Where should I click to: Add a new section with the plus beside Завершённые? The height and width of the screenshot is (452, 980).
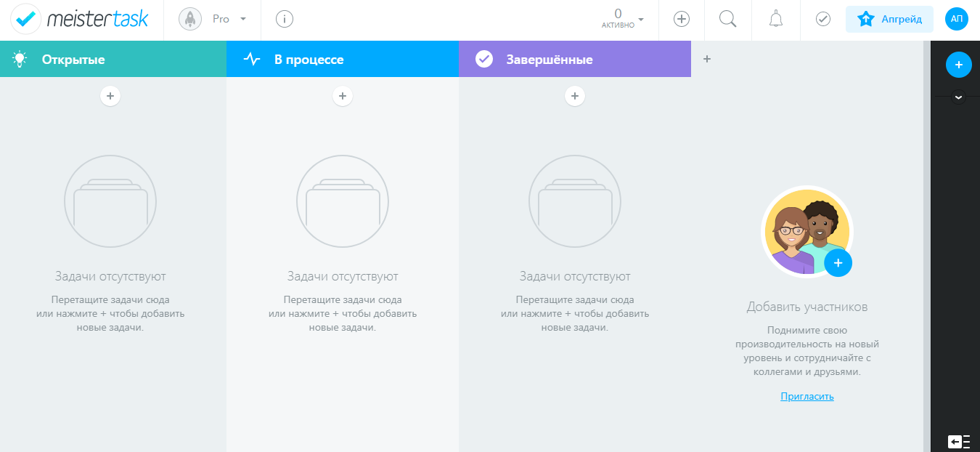click(x=707, y=59)
